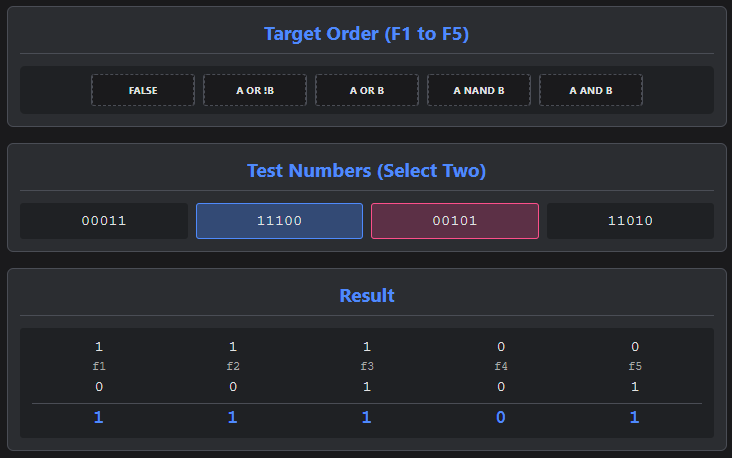Click the f3 column label
The image size is (732, 458).
click(x=367, y=366)
